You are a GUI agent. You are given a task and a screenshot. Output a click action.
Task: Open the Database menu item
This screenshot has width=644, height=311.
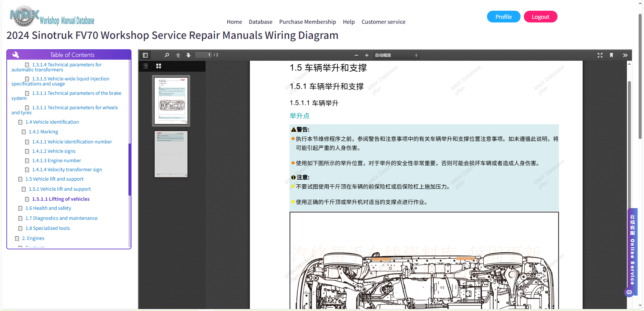[x=261, y=22]
